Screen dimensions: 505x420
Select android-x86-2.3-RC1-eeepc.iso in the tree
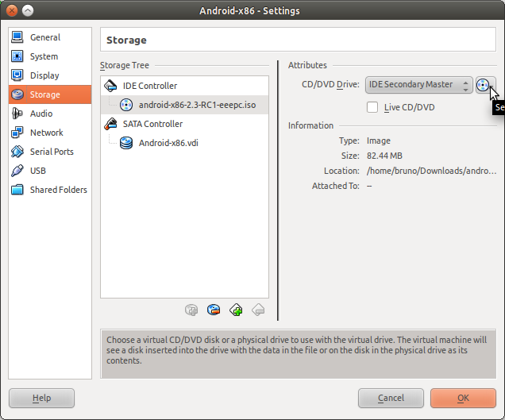[x=184, y=105]
